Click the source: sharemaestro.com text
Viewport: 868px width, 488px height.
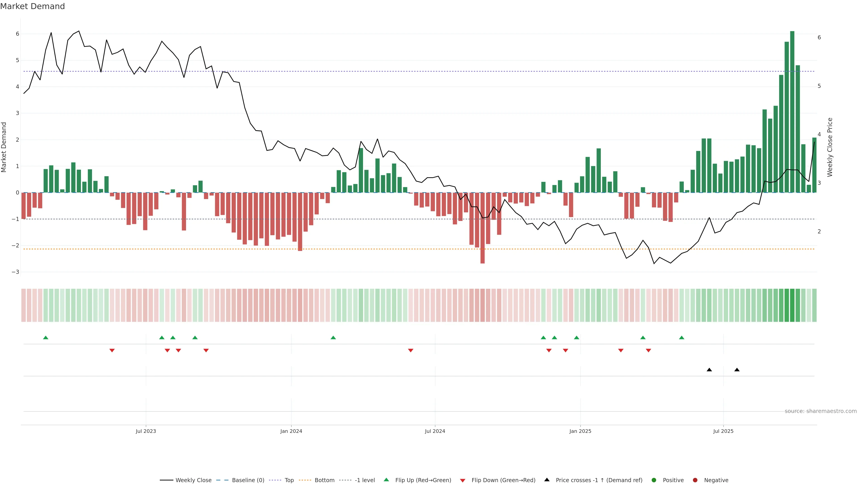pyautogui.click(x=821, y=411)
